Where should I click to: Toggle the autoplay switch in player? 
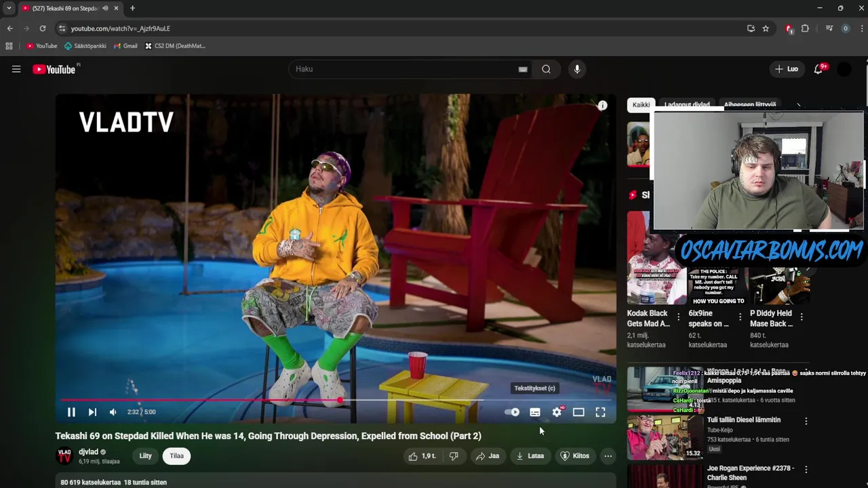(512, 412)
